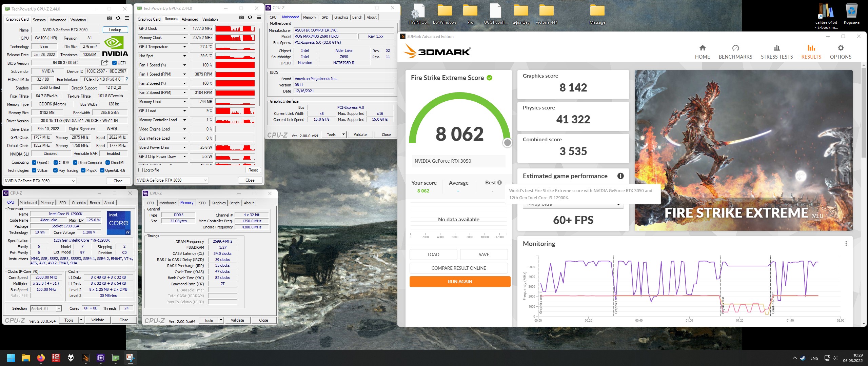Image resolution: width=868 pixels, height=366 pixels.
Task: Click the refresh icon in GPU-Z Sensors window
Action: click(250, 18)
